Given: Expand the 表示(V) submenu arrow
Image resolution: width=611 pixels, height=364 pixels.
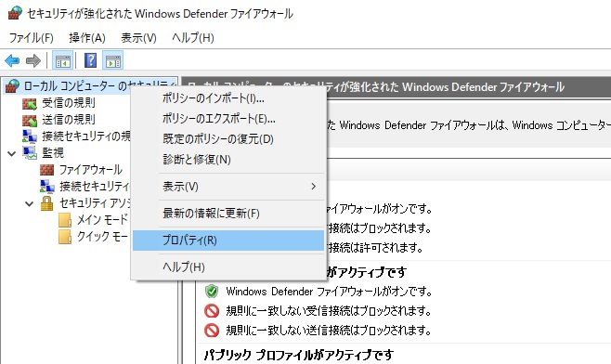Looking at the screenshot, I should [x=313, y=187].
